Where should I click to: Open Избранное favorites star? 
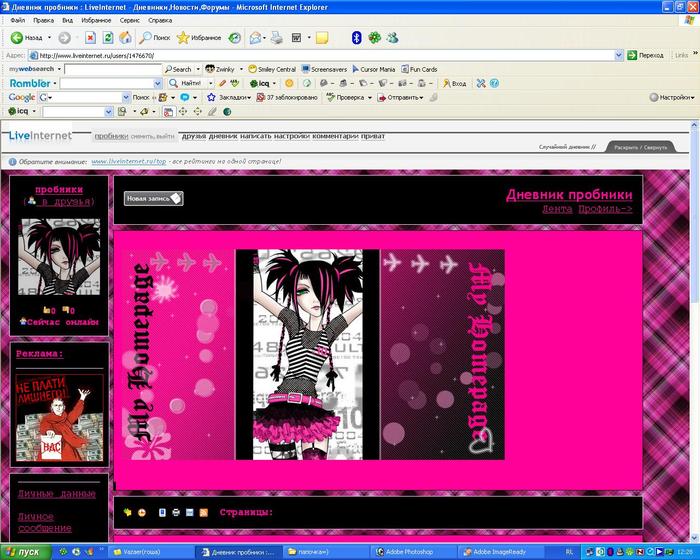(x=199, y=38)
